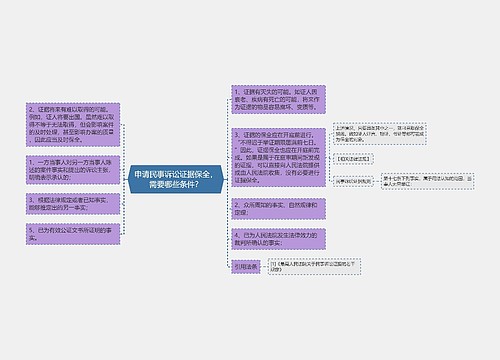Select the node starting with '第十七条下列事实'
Screen dimensions: 500x360
pyautogui.click(x=428, y=181)
